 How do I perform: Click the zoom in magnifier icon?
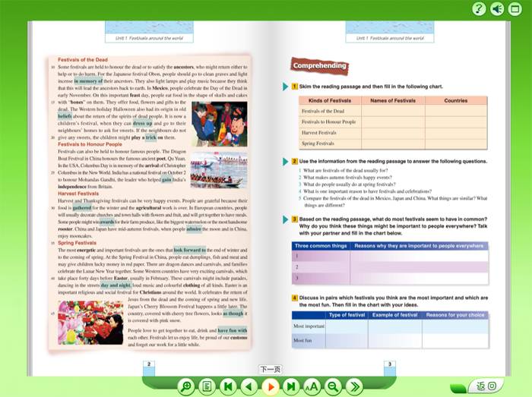click(186, 386)
